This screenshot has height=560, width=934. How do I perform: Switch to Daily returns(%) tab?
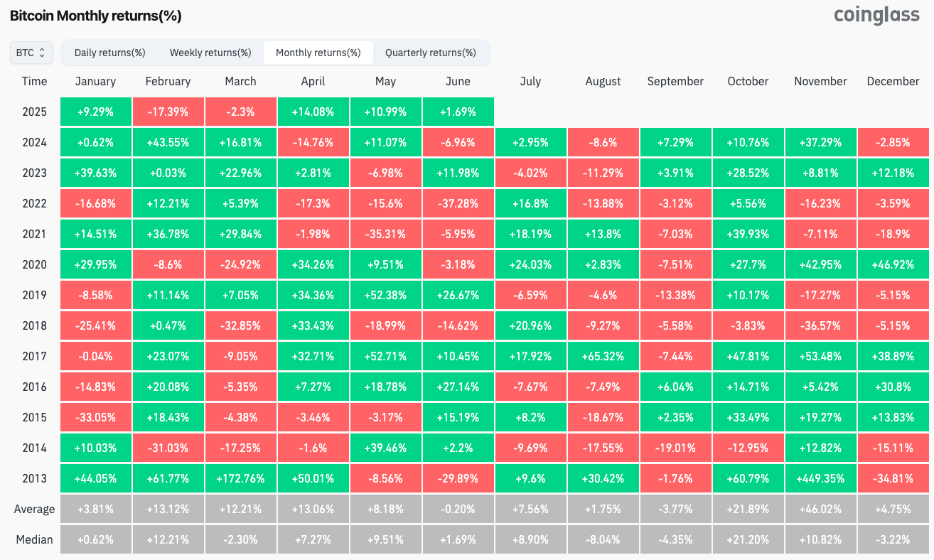[x=109, y=53]
